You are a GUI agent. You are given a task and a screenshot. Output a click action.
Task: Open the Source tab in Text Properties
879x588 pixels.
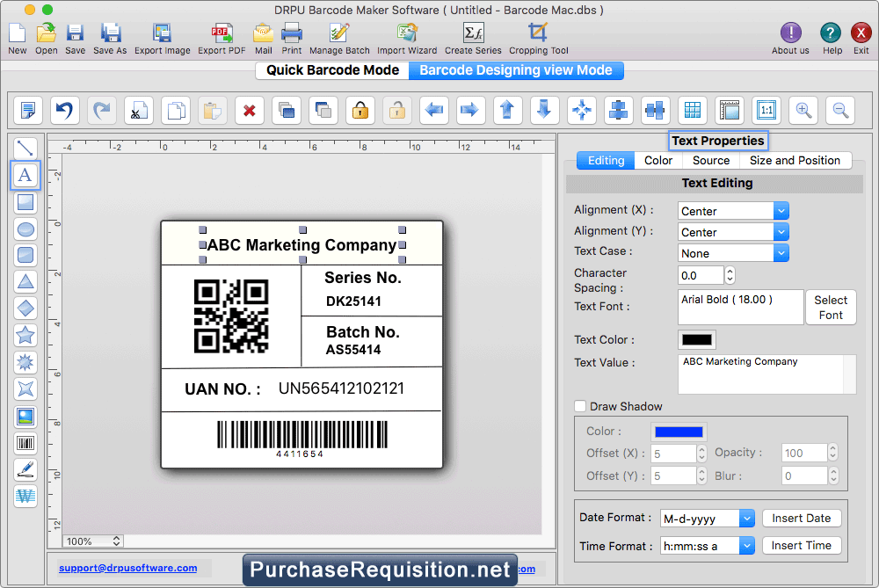pyautogui.click(x=710, y=160)
